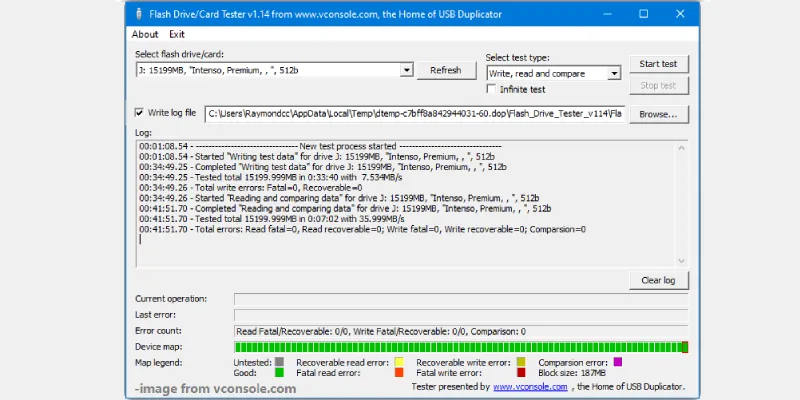800x400 pixels.
Task: Click log line Completed "Writing test data"
Action: [x=323, y=167]
